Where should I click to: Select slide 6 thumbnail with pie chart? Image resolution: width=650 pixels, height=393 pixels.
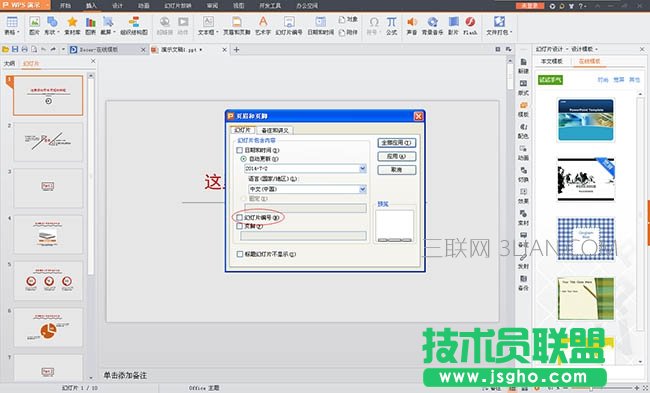[48, 328]
